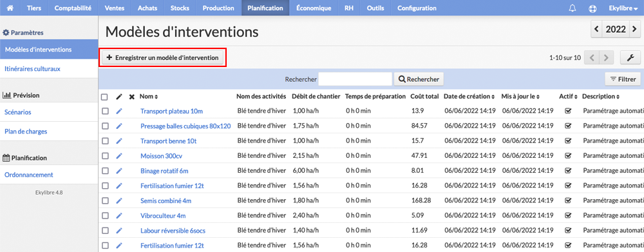
Task: Click the 168.28 total cost value
Action: (x=421, y=200)
